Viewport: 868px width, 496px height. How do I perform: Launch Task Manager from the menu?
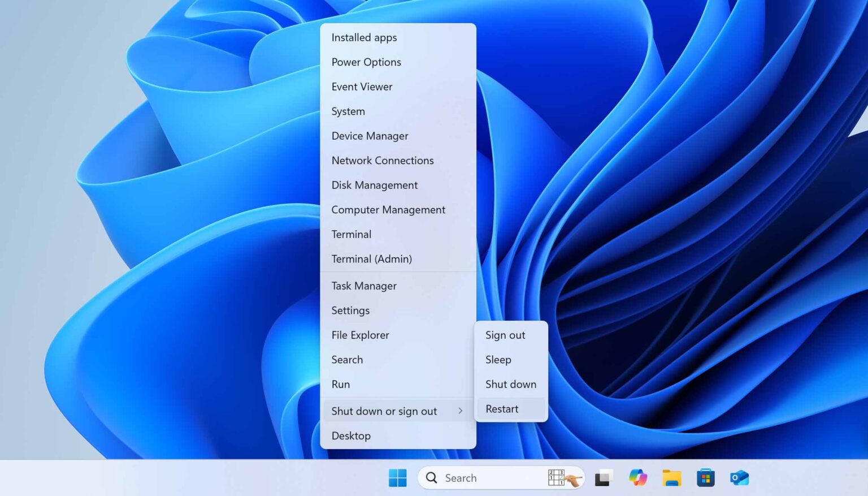[364, 286]
